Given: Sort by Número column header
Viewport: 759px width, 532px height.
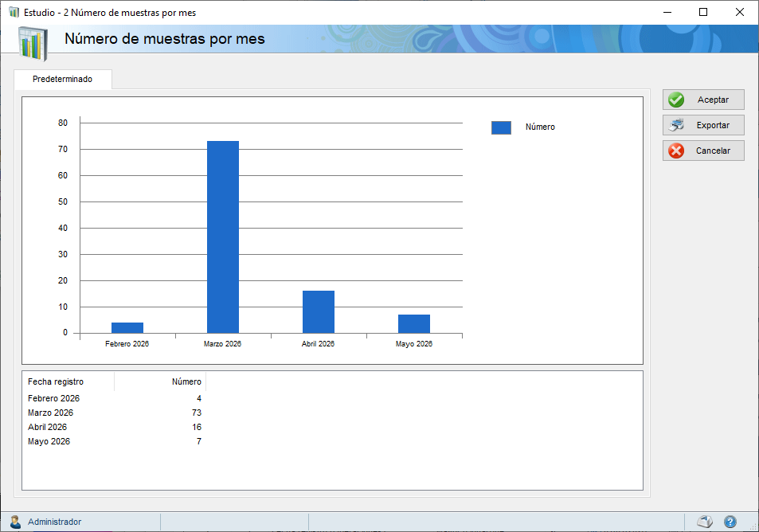Looking at the screenshot, I should tap(160, 381).
